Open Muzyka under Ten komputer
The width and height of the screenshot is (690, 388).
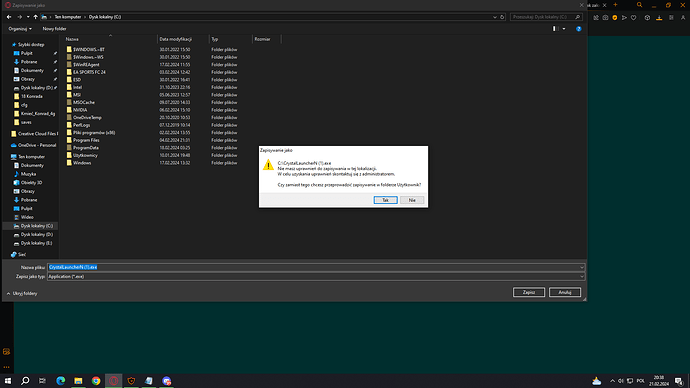28,174
